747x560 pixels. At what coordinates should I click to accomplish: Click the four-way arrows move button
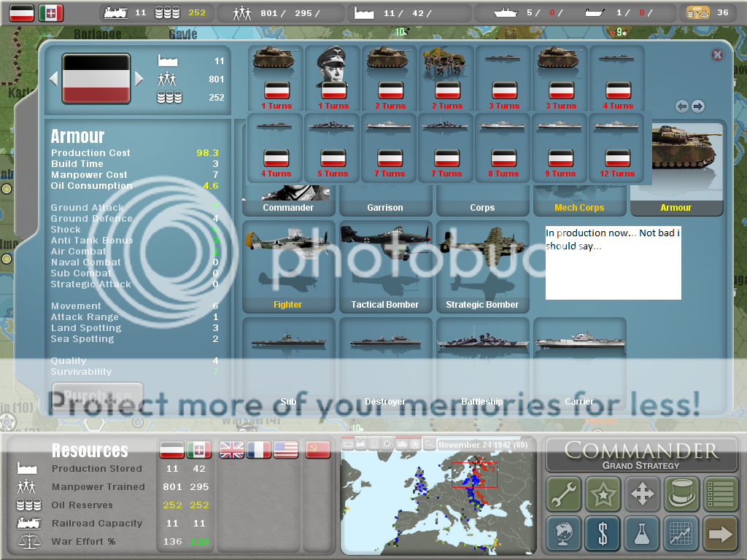pyautogui.click(x=642, y=494)
